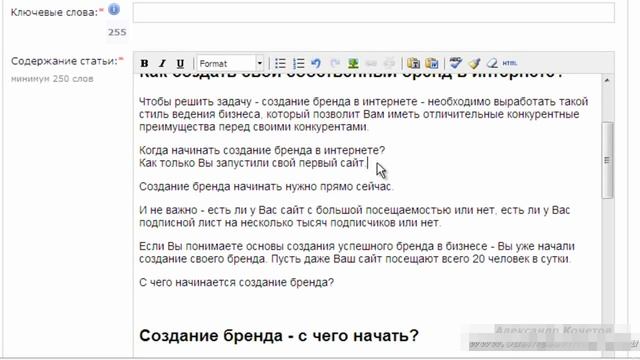Paste as plain text from the clipboard
This screenshot has height=360, width=640.
[x=413, y=63]
